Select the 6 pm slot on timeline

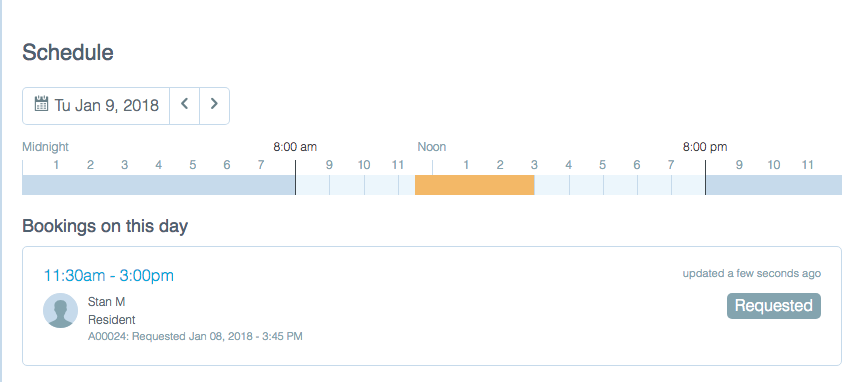[x=654, y=185]
